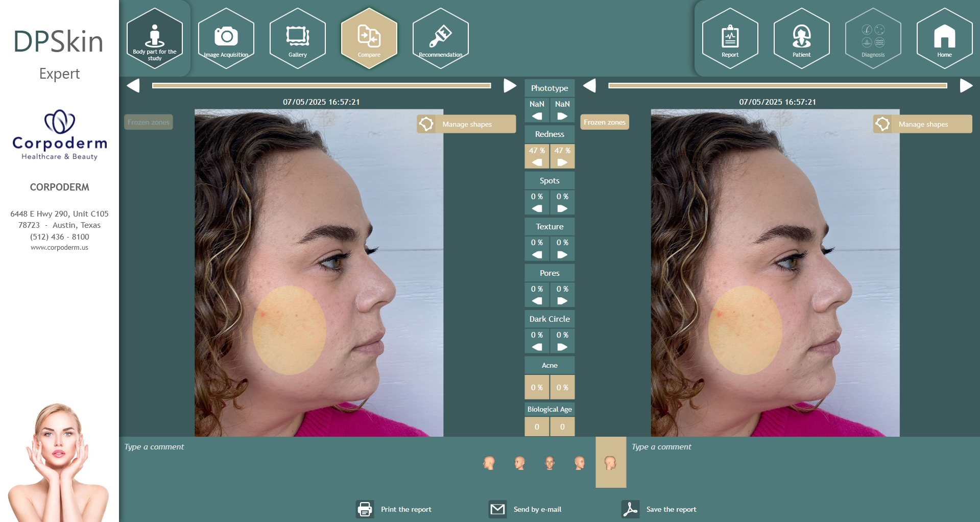This screenshot has height=522, width=980.
Task: Go to next image on right panel
Action: tap(966, 85)
